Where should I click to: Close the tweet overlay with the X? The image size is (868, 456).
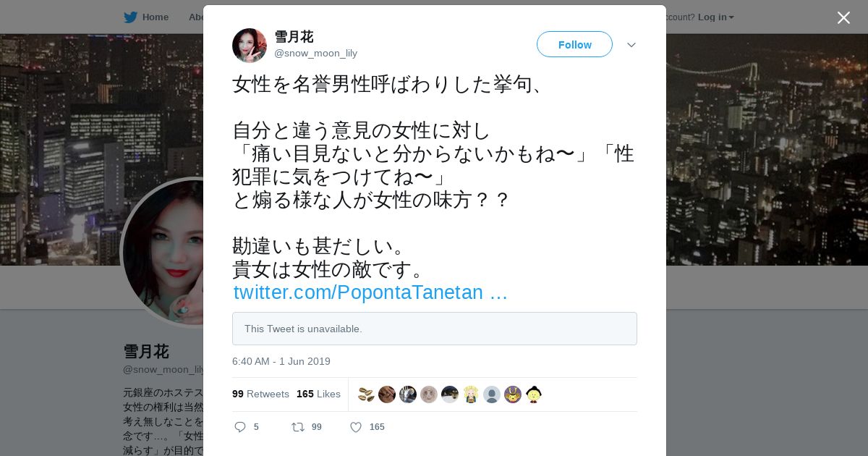click(x=843, y=17)
